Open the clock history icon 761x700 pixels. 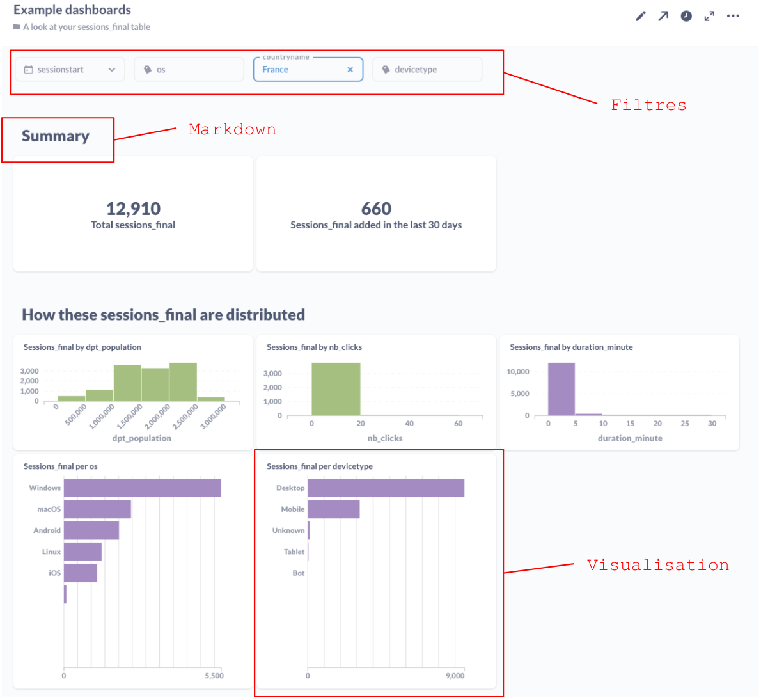pyautogui.click(x=686, y=16)
